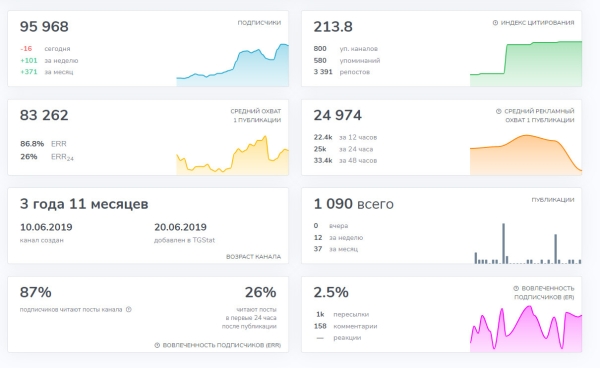Screen dimensions: 600x368
Task: Click the channel created date 10.06.2019
Action: [46, 227]
